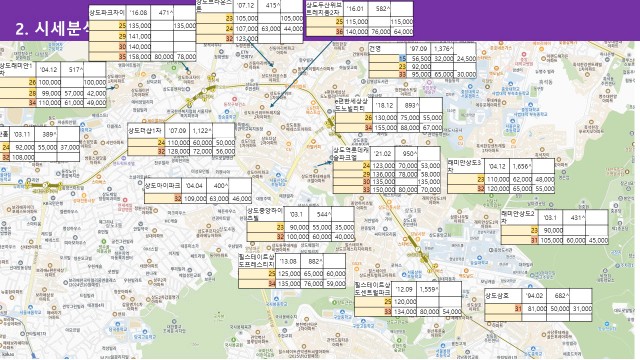The image size is (640, 360).
Task: Select the 128,000 price cell
Action: click(x=178, y=151)
